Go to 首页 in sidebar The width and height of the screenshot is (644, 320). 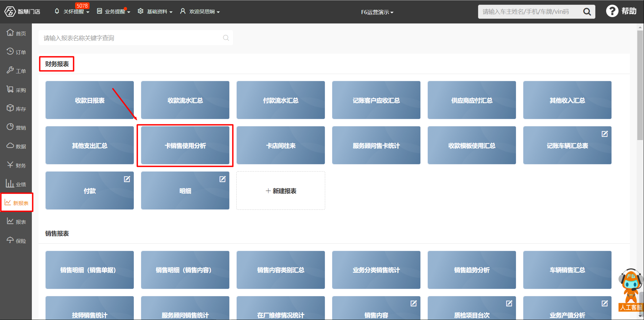16,33
